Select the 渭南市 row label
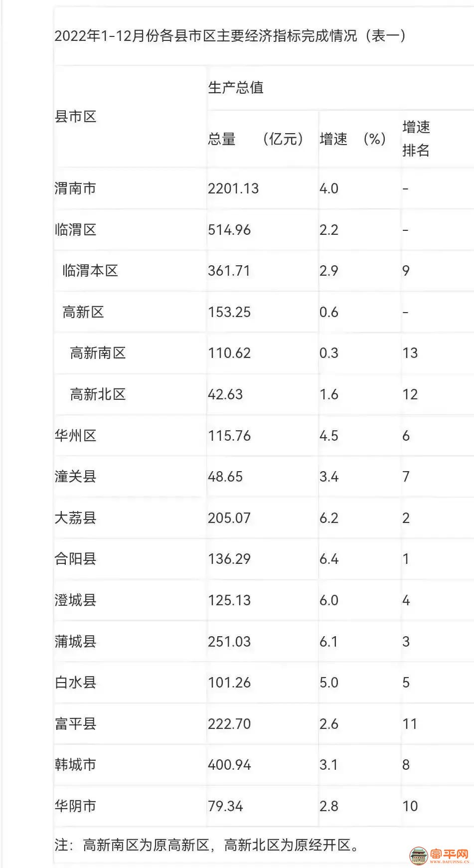This screenshot has height=868, width=474. 75,188
